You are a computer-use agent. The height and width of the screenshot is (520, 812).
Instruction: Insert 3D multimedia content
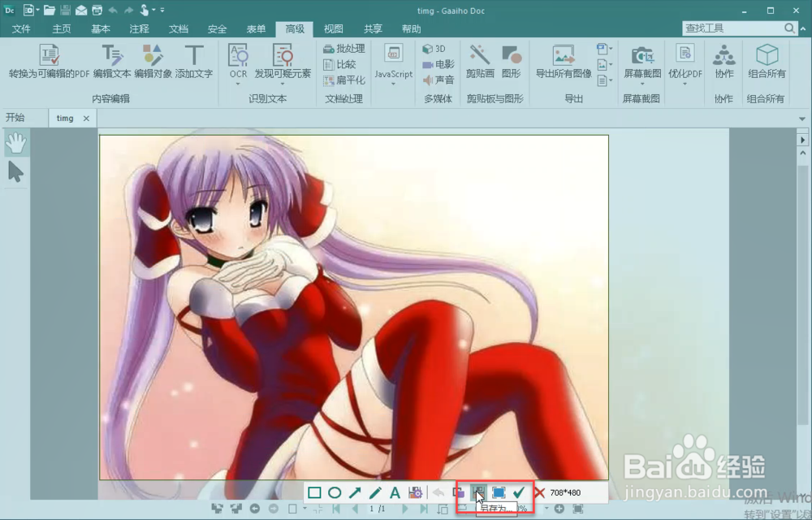click(x=434, y=49)
